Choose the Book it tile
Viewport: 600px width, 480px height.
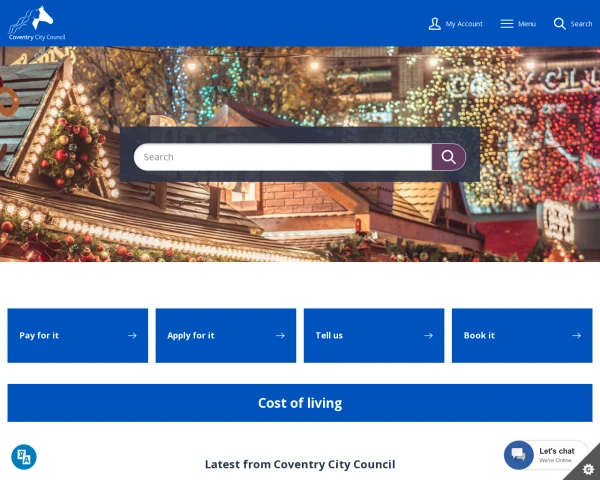point(522,336)
